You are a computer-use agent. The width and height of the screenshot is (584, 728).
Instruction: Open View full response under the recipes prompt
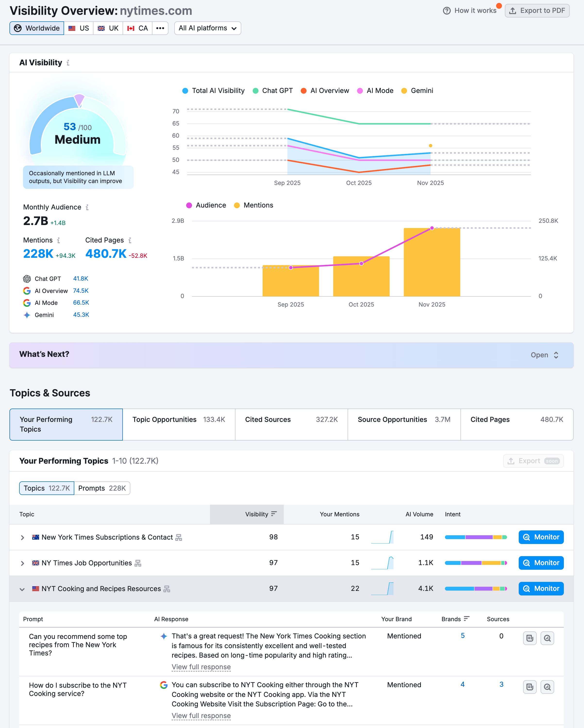(201, 667)
